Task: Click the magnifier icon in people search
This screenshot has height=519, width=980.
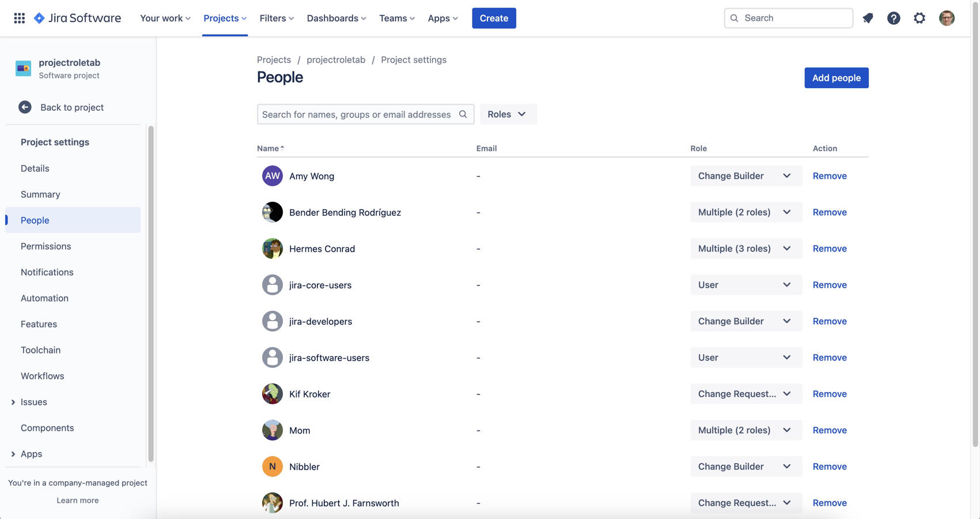Action: tap(463, 114)
